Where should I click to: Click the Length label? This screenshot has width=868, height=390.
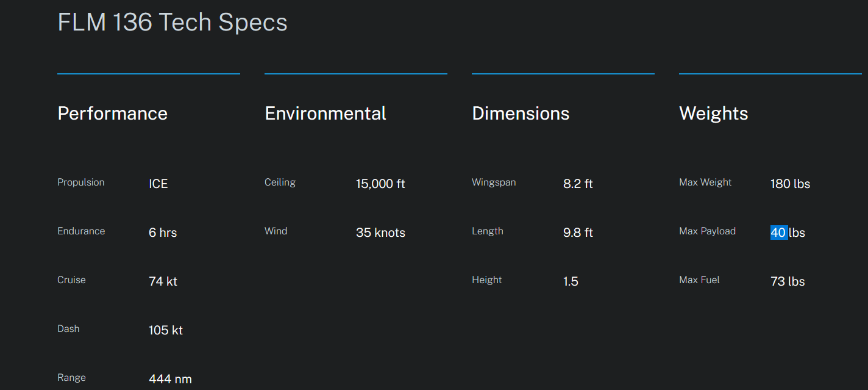coord(488,231)
